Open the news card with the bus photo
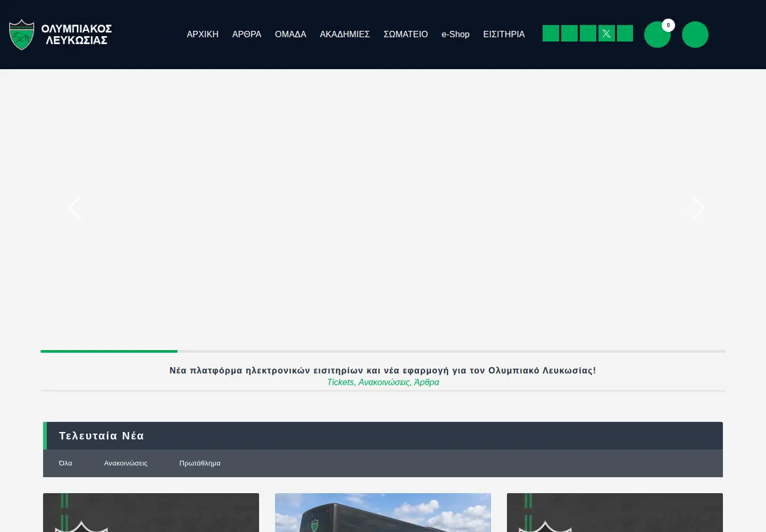The width and height of the screenshot is (766, 532). [x=383, y=512]
